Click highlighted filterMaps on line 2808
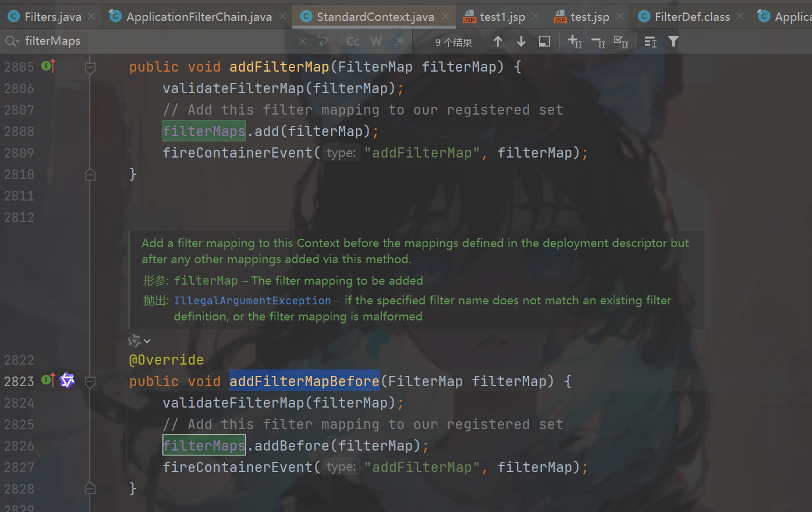Viewport: 812px width, 512px height. (x=204, y=131)
